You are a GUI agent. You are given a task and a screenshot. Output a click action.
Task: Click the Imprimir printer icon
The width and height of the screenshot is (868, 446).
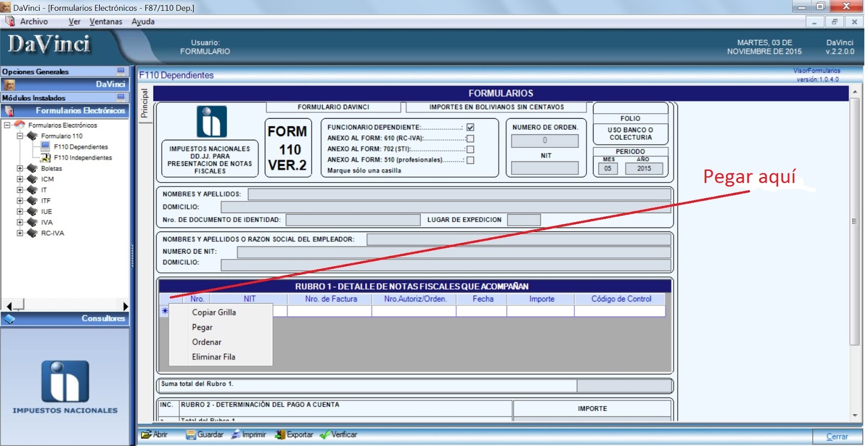[x=235, y=435]
